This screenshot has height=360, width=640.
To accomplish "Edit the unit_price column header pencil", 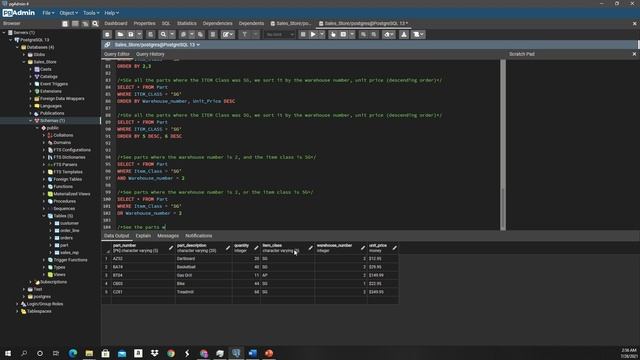I will pos(395,248).
